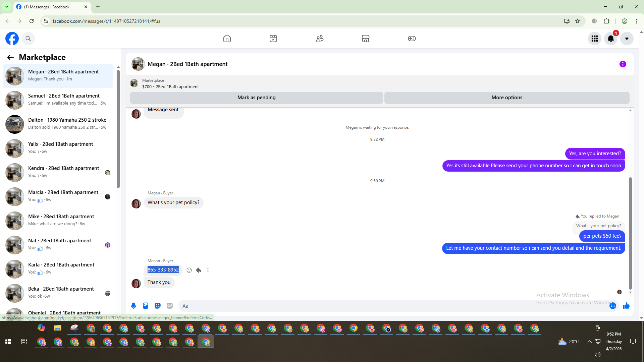Send a thumbs-up like
Screen dimensions: 644x362
pos(626,306)
